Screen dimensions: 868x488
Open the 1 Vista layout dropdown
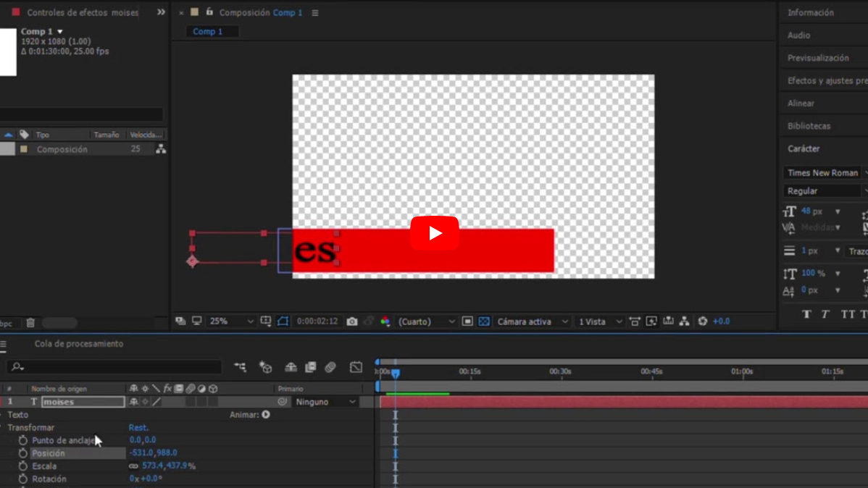(x=600, y=321)
